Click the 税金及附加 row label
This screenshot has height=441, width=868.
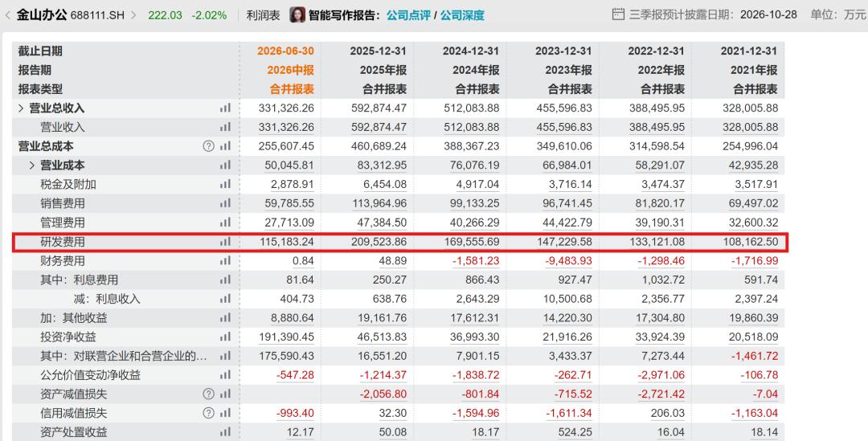tap(68, 184)
